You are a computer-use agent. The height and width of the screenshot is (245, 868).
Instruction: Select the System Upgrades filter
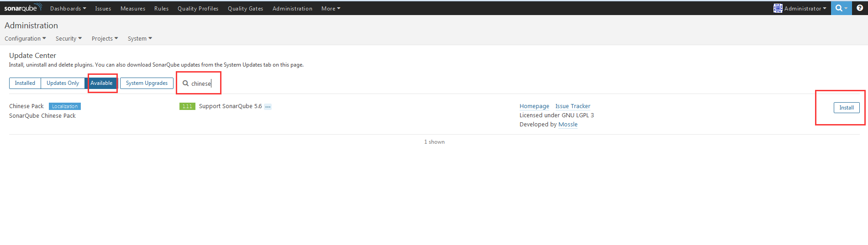coord(147,83)
